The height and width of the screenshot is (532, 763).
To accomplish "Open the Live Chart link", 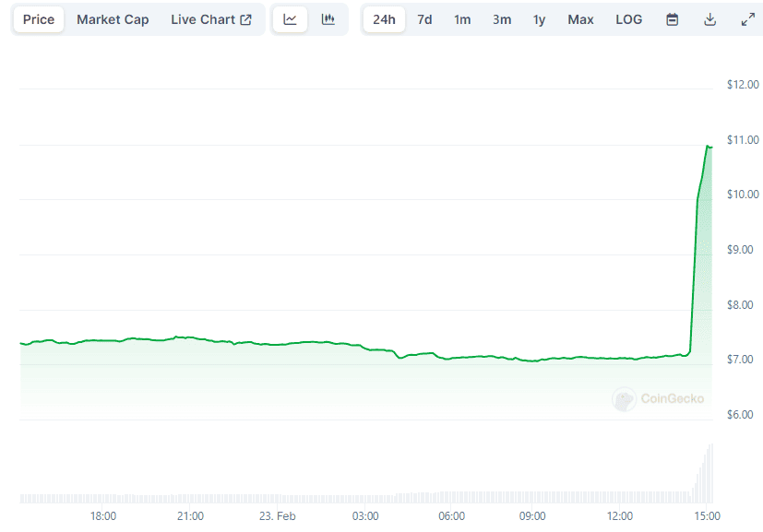I will (x=211, y=19).
